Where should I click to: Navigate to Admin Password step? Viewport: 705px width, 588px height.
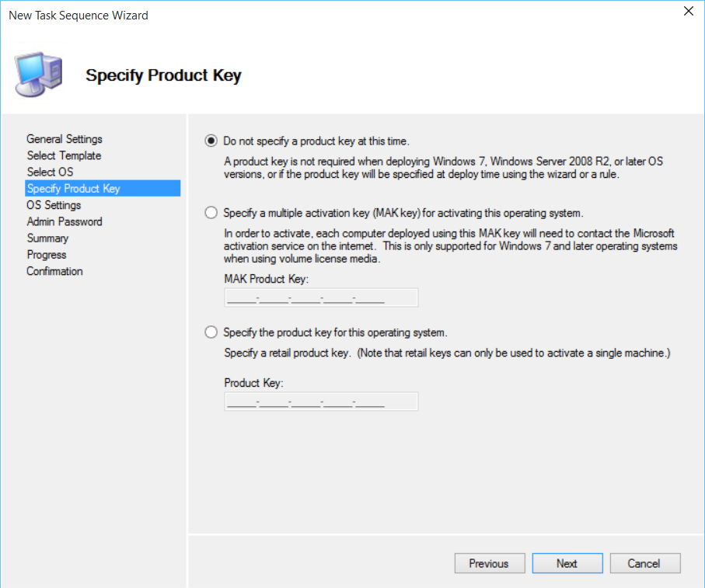(65, 221)
